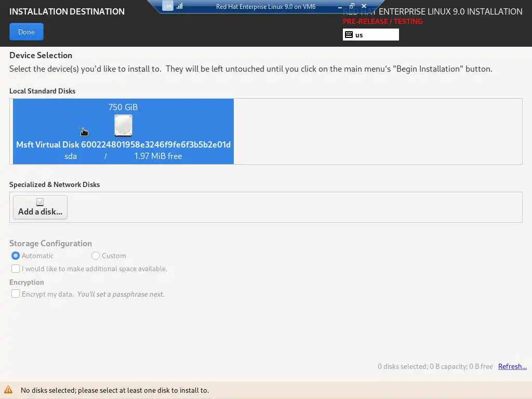Screen dimensions: 532x399
Task: Click the Specialized & Network Disks heading
Action: 55,184
